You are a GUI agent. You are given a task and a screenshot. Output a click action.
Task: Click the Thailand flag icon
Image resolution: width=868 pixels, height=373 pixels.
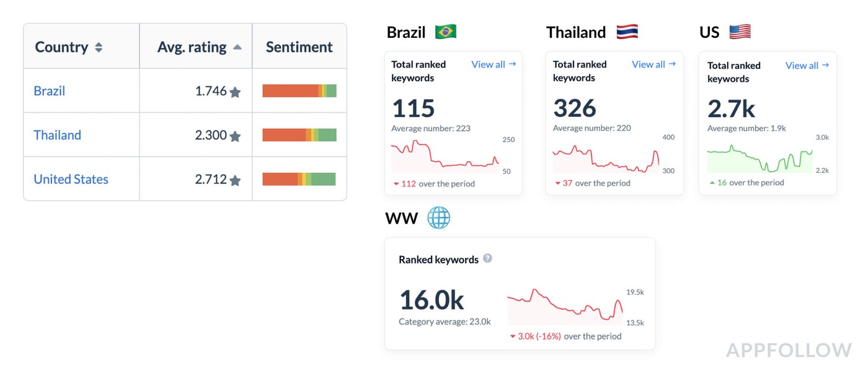pyautogui.click(x=627, y=32)
